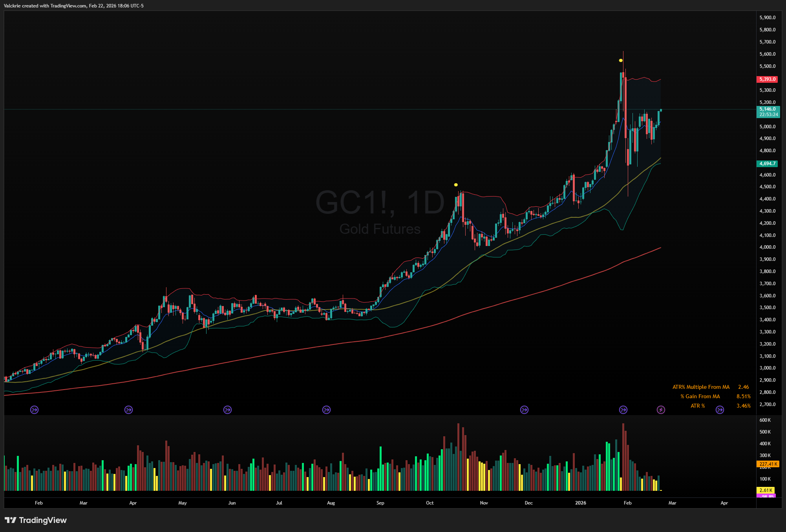Click the orange 227.41K volume label
The image size is (786, 532).
point(768,464)
